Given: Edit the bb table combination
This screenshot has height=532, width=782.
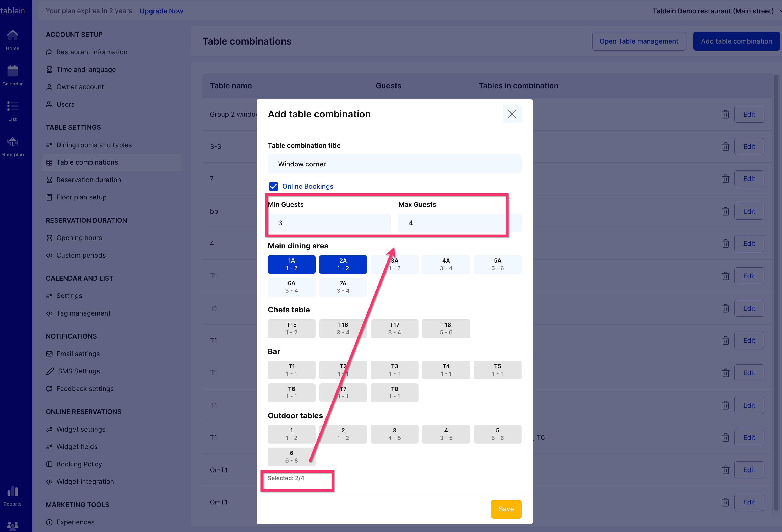Looking at the screenshot, I should pos(749,211).
